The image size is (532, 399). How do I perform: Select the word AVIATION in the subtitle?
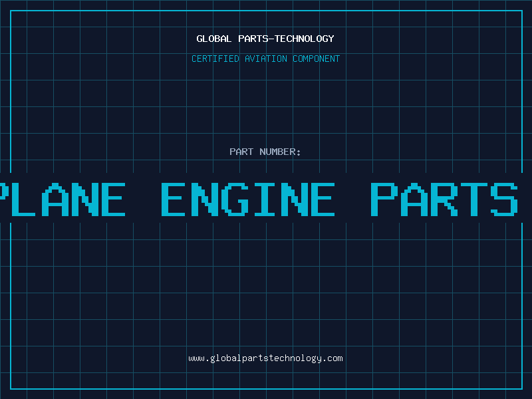point(263,59)
